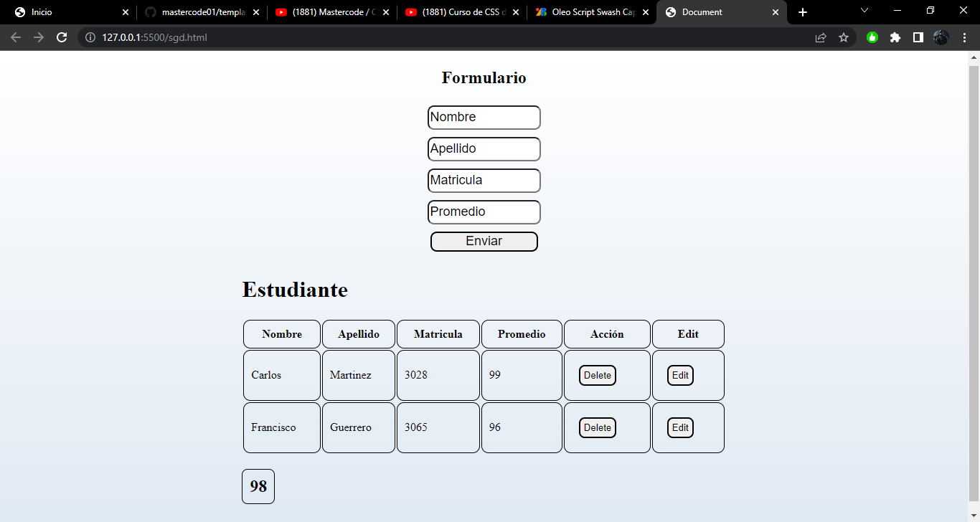Click the green extension icon

coord(872,37)
